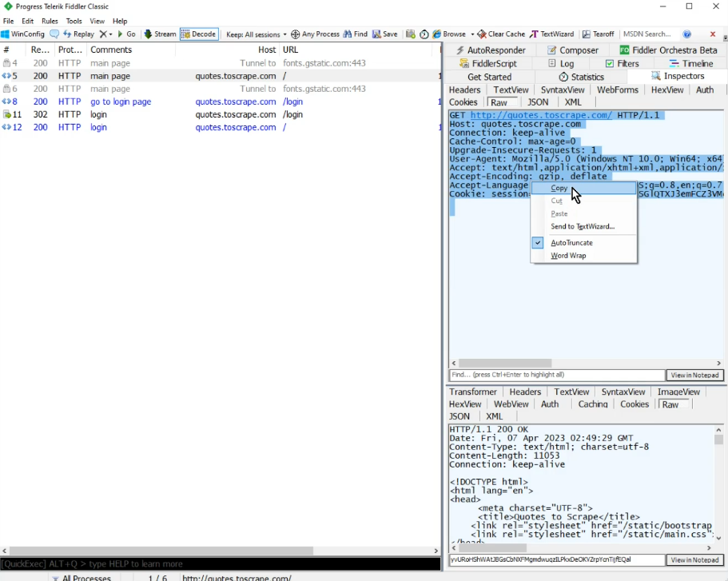Click the timer clock toolbar icon

(x=424, y=34)
